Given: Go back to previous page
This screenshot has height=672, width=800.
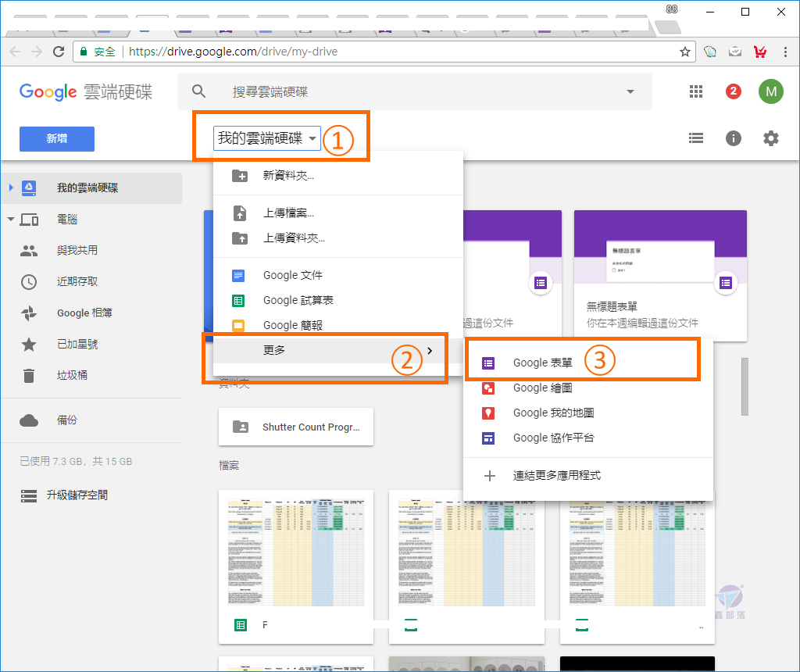Looking at the screenshot, I should pyautogui.click(x=15, y=52).
